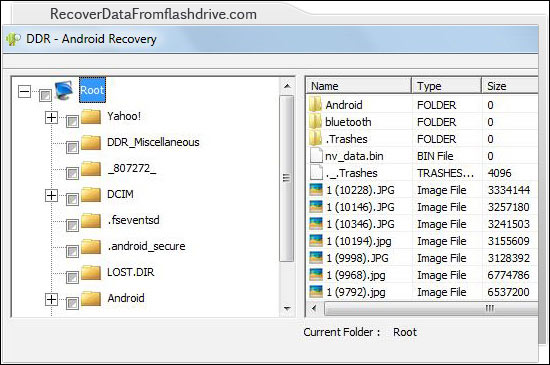Click the DDR_Miscellaneous folder icon

(x=91, y=142)
